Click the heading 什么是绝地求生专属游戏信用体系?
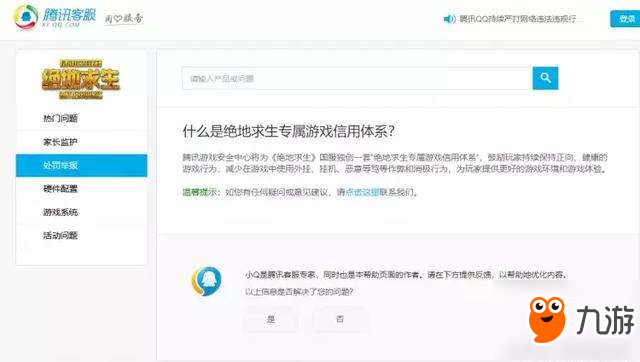Screen dimensions: 640x362 pyautogui.click(x=289, y=131)
